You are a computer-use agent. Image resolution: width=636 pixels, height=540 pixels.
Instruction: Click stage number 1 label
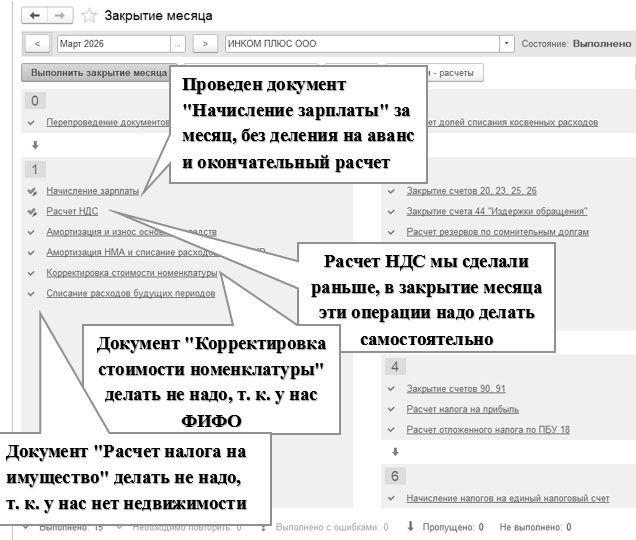35,169
